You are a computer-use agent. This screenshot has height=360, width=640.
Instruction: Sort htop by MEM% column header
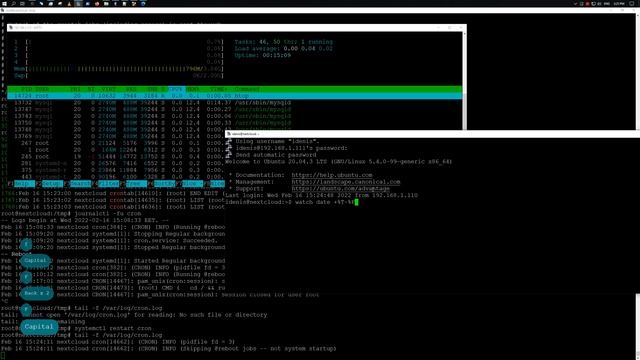pos(192,89)
